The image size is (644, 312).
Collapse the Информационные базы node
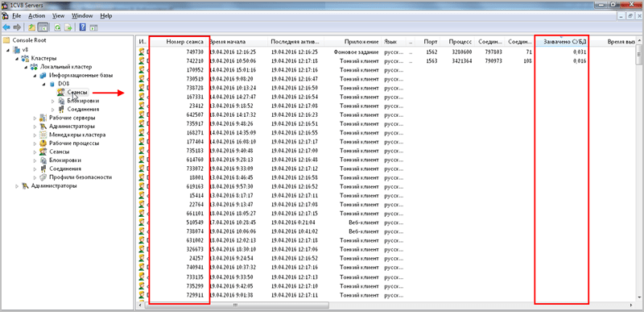pyautogui.click(x=35, y=76)
